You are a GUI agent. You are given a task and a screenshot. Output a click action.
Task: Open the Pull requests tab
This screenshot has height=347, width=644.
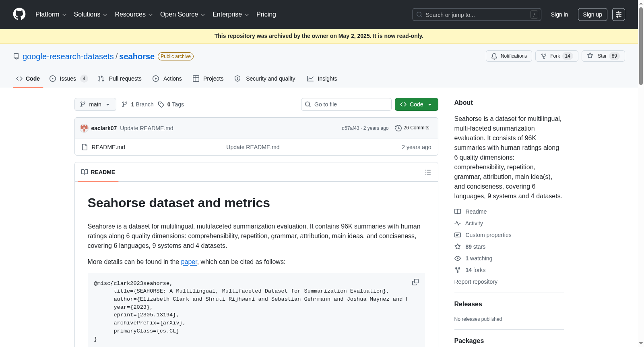120,79
